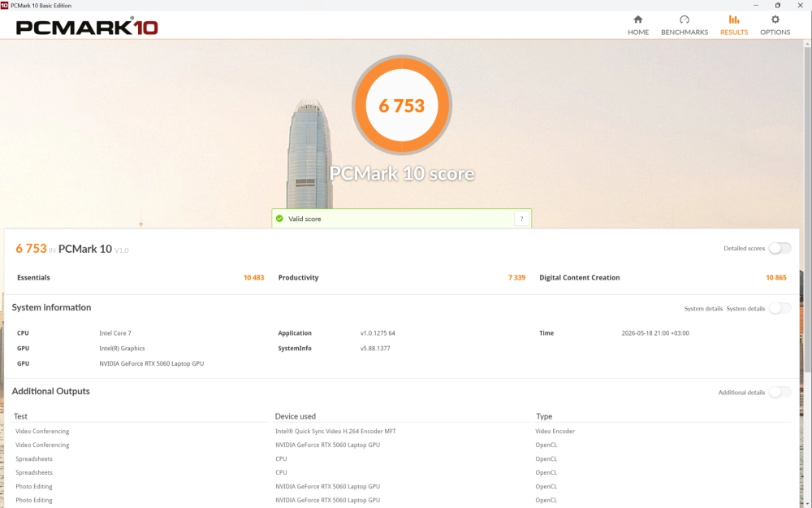This screenshot has height=508, width=812.
Task: Click the scrollbar up arrow
Action: 807,44
